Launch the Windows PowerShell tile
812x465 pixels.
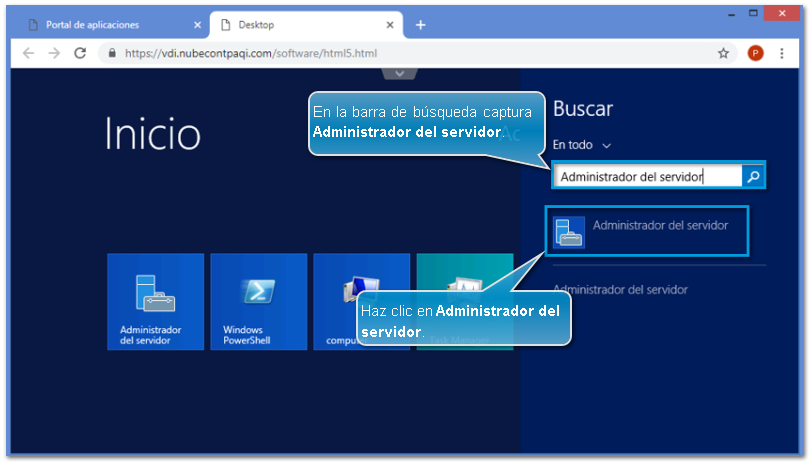[x=258, y=302]
